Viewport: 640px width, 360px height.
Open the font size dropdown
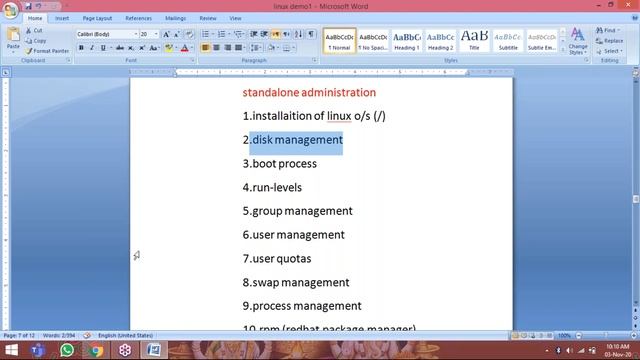156,35
